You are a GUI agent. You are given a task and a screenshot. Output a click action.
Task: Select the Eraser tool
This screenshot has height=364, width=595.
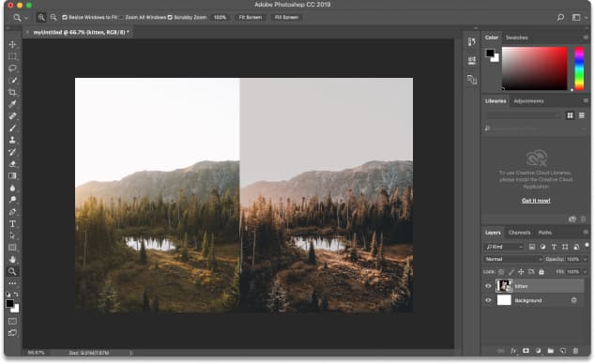[12, 164]
